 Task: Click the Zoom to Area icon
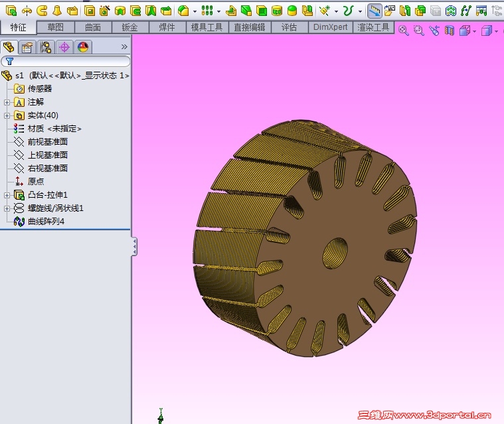tap(419, 31)
